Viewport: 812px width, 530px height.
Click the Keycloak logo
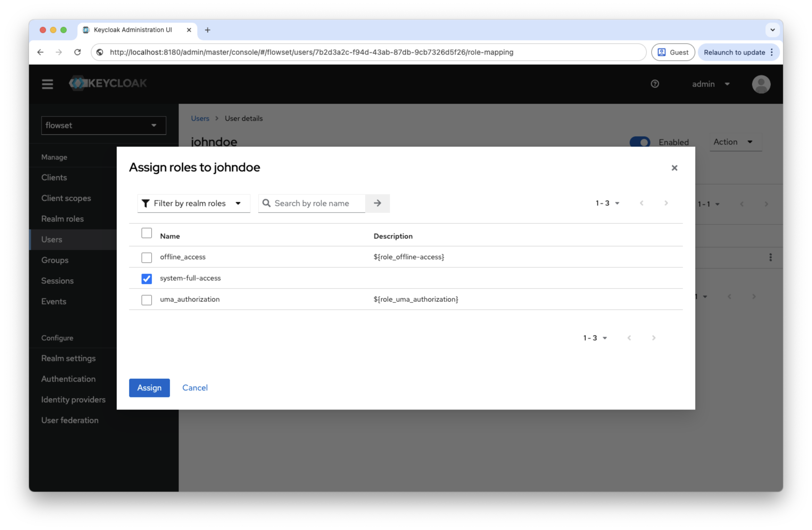[108, 83]
